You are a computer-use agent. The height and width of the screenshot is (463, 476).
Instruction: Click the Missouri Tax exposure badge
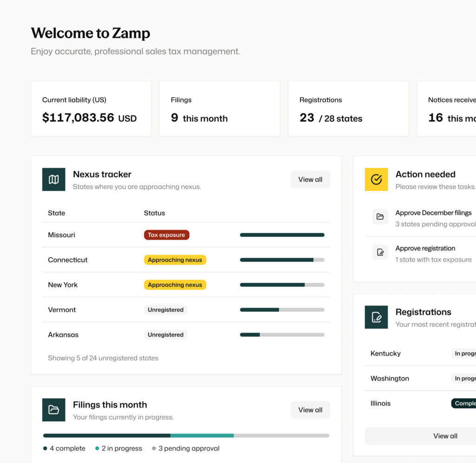point(166,235)
